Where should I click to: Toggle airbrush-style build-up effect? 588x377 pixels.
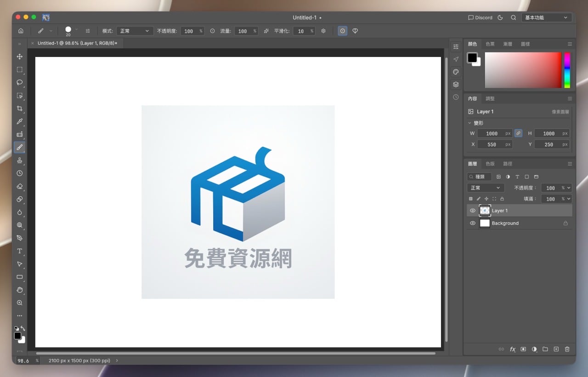[x=266, y=31]
